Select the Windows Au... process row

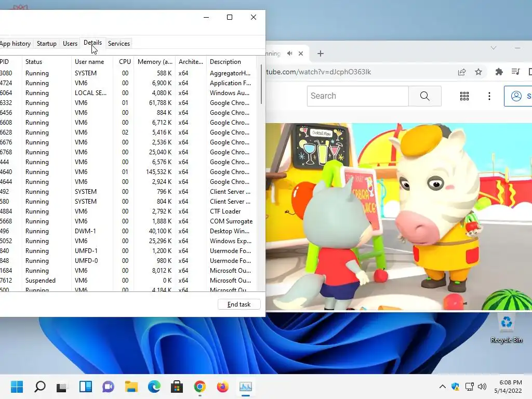pyautogui.click(x=128, y=93)
